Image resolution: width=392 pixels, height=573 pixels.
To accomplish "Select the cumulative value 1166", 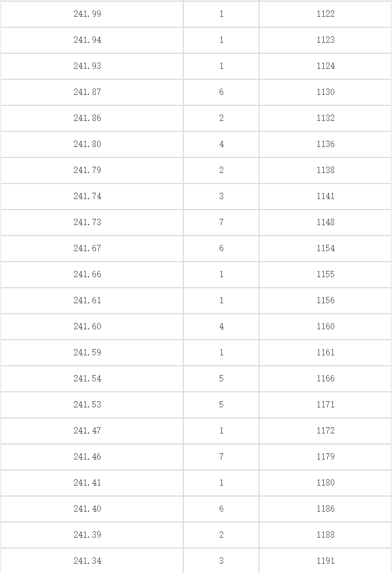I will click(x=326, y=378).
